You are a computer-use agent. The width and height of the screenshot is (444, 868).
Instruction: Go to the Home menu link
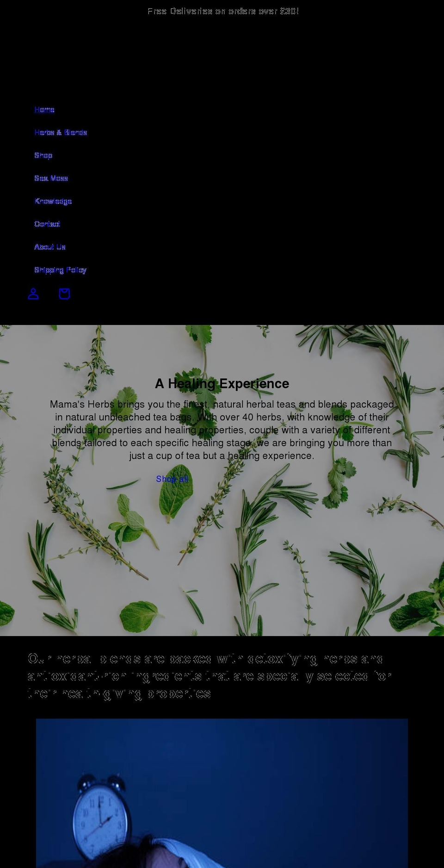click(44, 110)
